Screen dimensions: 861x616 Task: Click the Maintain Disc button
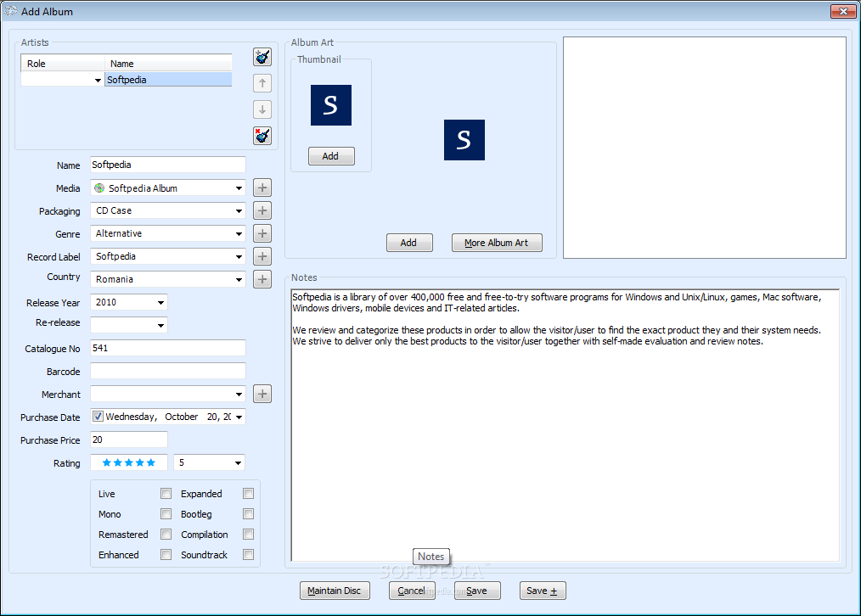pos(335,591)
